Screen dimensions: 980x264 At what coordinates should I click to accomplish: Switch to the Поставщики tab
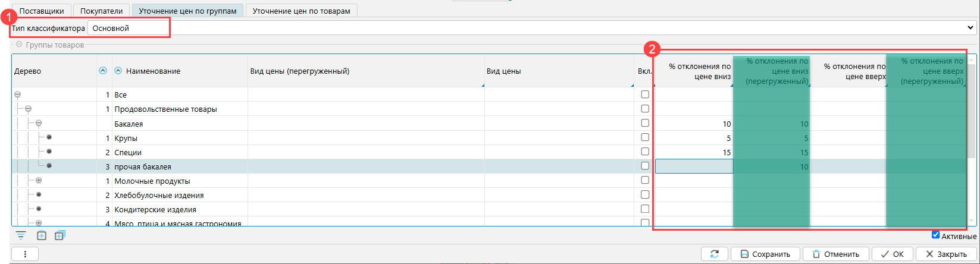point(42,11)
